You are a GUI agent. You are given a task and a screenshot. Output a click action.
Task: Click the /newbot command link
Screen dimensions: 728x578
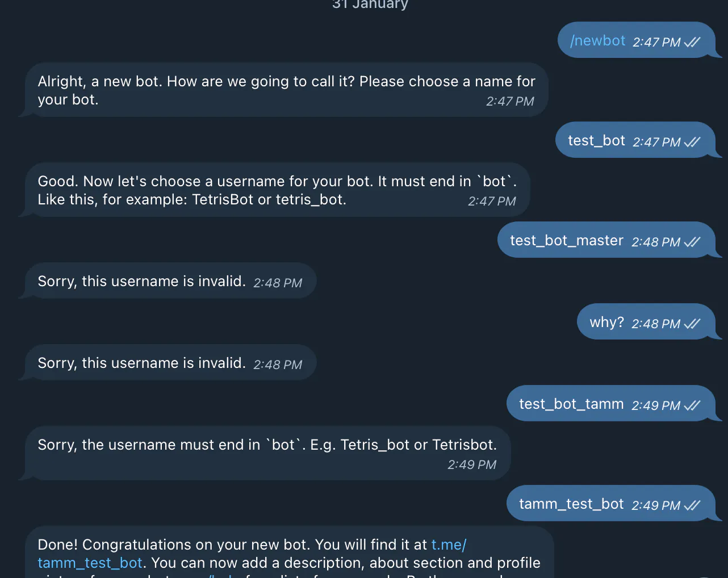[x=597, y=41]
